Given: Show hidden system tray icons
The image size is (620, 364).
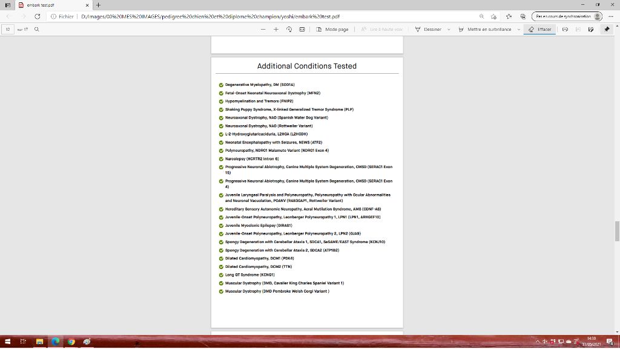Looking at the screenshot, I should point(538,342).
